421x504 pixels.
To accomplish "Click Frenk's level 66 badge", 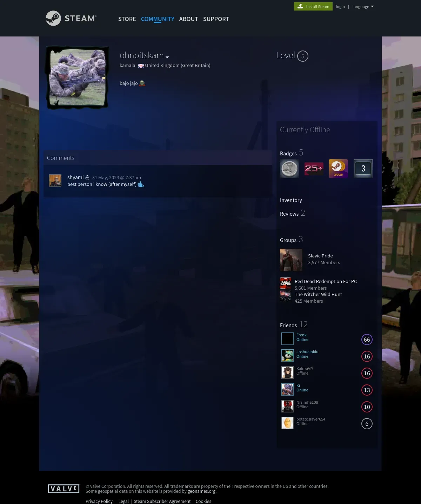I will (367, 340).
